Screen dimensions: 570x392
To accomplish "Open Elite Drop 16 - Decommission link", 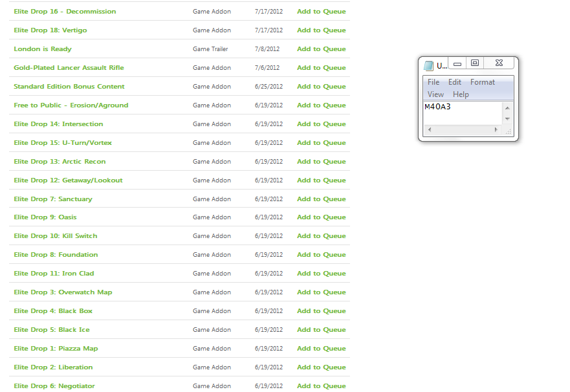I will [65, 11].
